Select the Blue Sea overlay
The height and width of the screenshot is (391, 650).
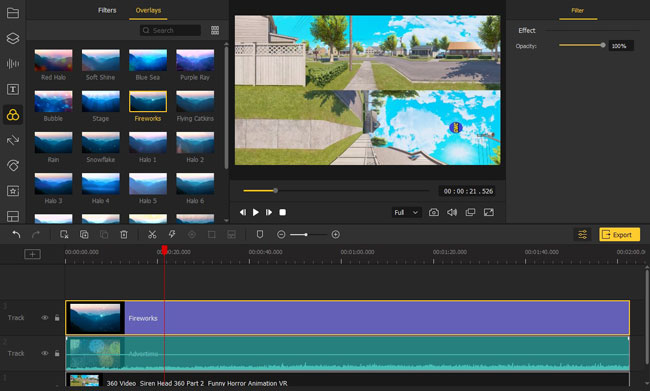point(148,61)
